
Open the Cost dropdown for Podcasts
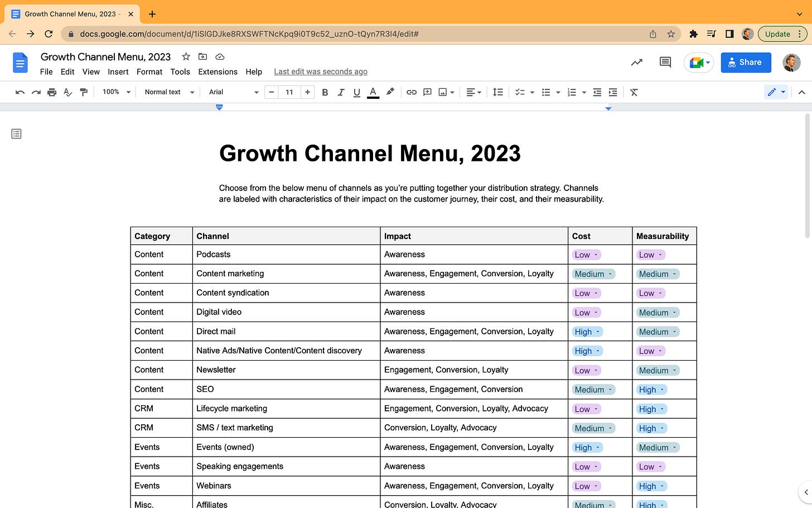pyautogui.click(x=586, y=255)
